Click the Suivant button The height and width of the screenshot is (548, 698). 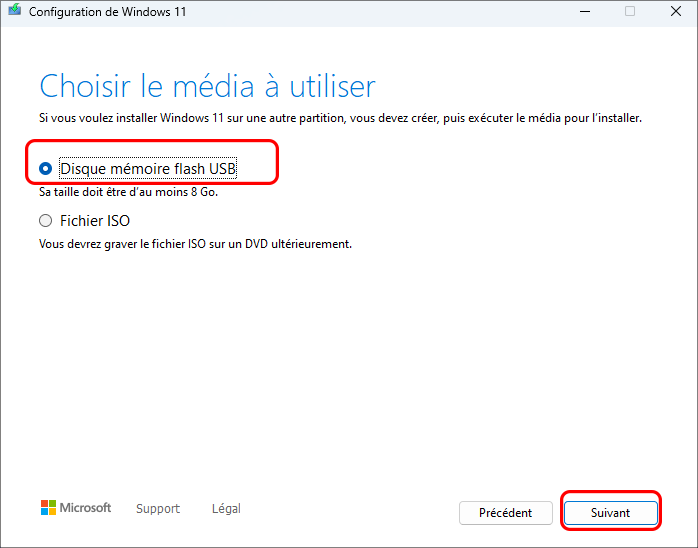(610, 513)
